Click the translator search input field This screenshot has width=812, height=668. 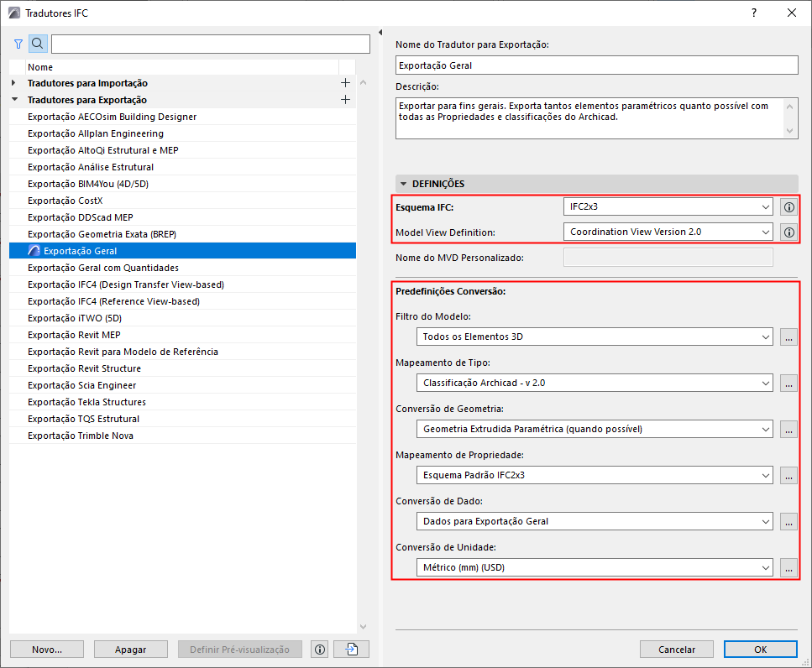(x=211, y=44)
